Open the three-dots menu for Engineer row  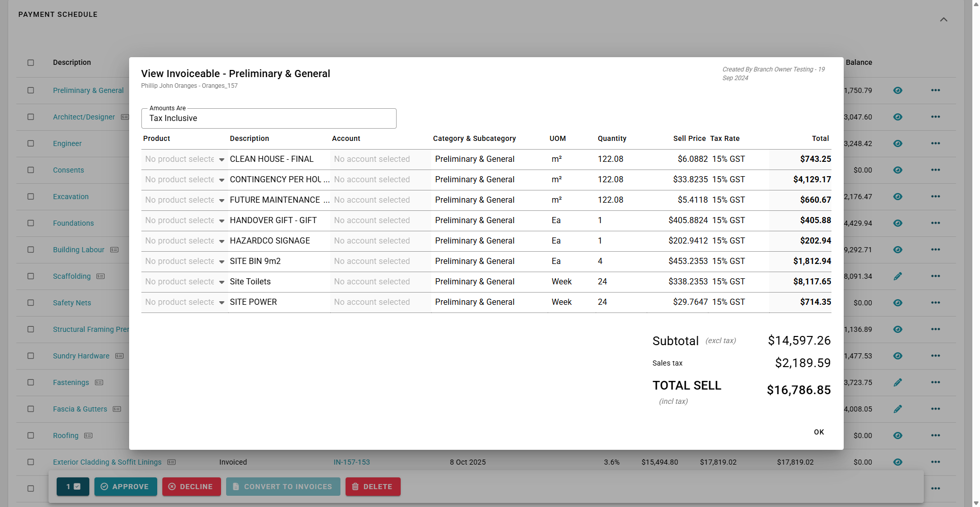[935, 143]
